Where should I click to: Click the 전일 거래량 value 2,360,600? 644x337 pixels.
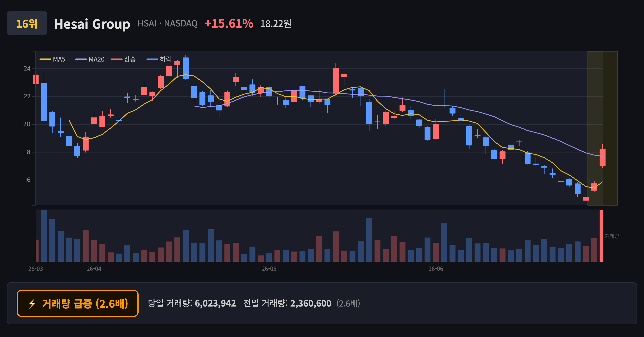310,303
